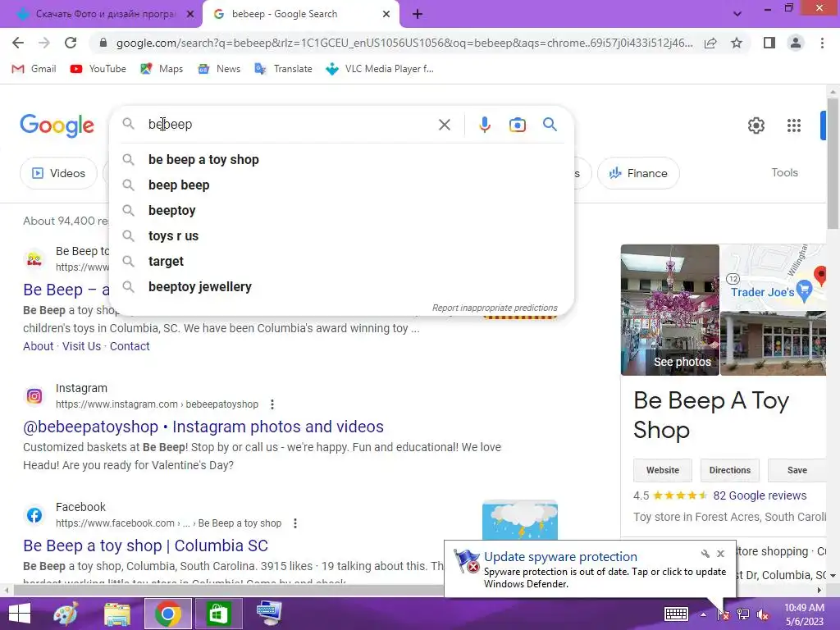Close the bebeep Google Search tab
Image resolution: width=840 pixels, height=630 pixels.
[386, 15]
